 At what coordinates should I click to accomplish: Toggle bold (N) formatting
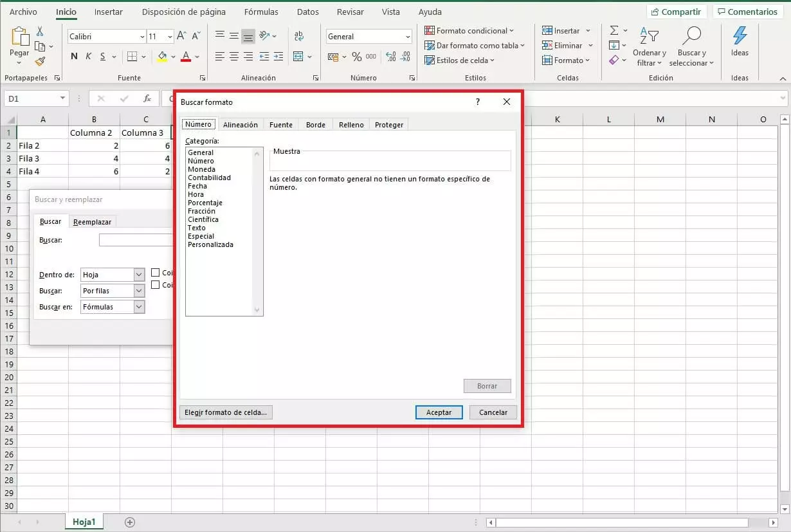pos(74,57)
